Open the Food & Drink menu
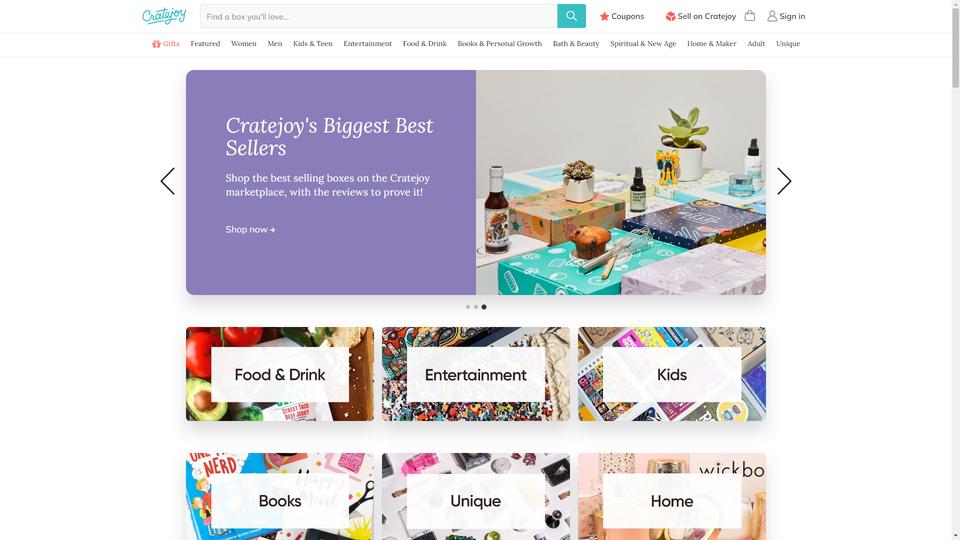Viewport: 960px width, 540px height. (424, 43)
